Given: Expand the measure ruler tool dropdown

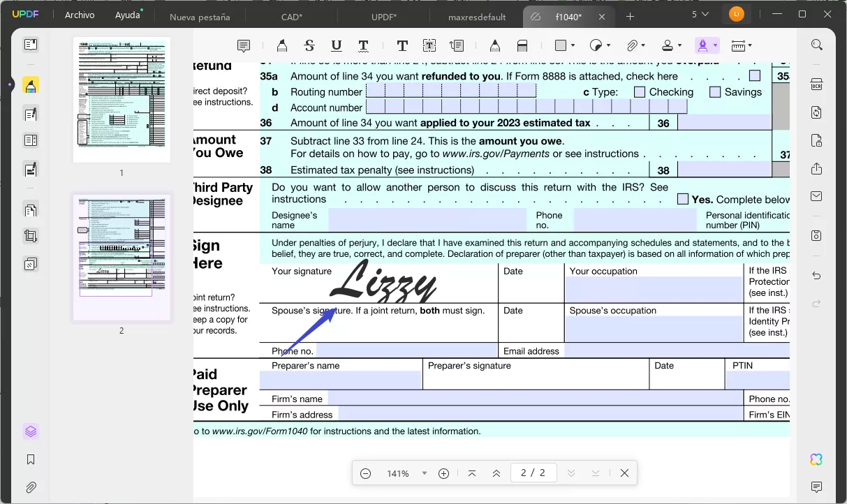Looking at the screenshot, I should (750, 46).
